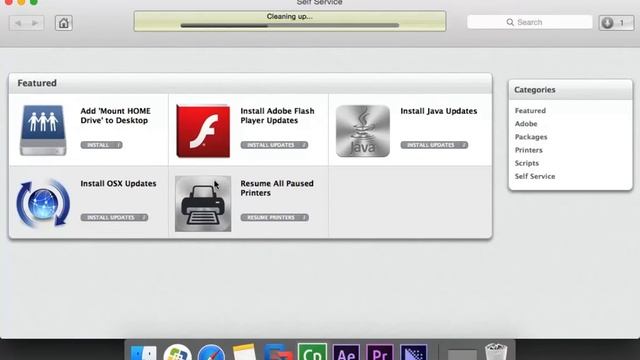
Task: Open the downloads indicator showing 1
Action: coord(616,23)
